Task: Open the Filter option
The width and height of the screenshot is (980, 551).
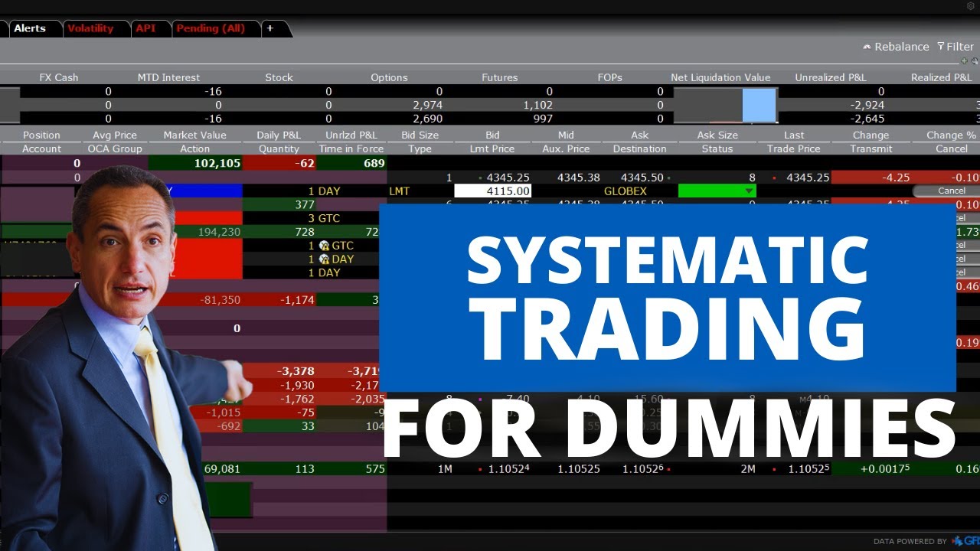Action: point(955,47)
